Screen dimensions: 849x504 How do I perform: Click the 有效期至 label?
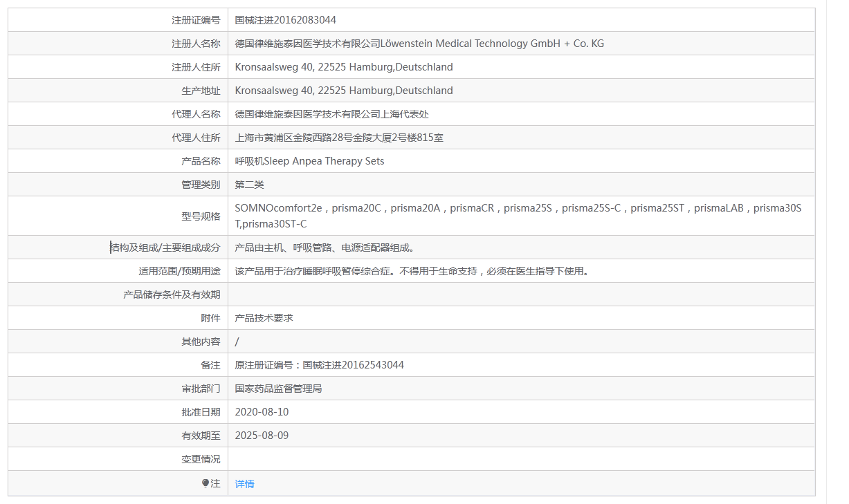coord(201,436)
